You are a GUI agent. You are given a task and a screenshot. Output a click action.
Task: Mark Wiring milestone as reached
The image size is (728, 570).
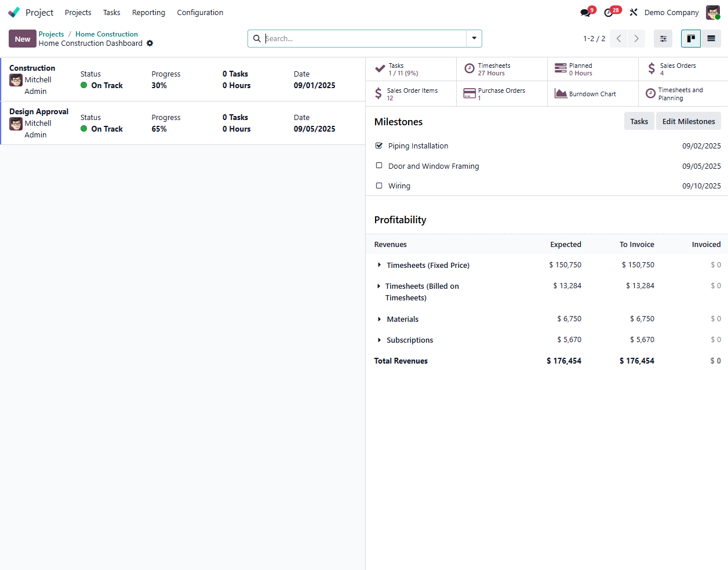(379, 186)
